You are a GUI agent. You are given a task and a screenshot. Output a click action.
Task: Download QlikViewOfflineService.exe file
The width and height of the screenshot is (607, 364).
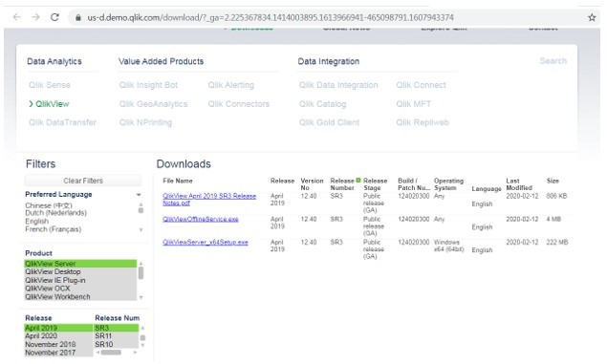200,219
